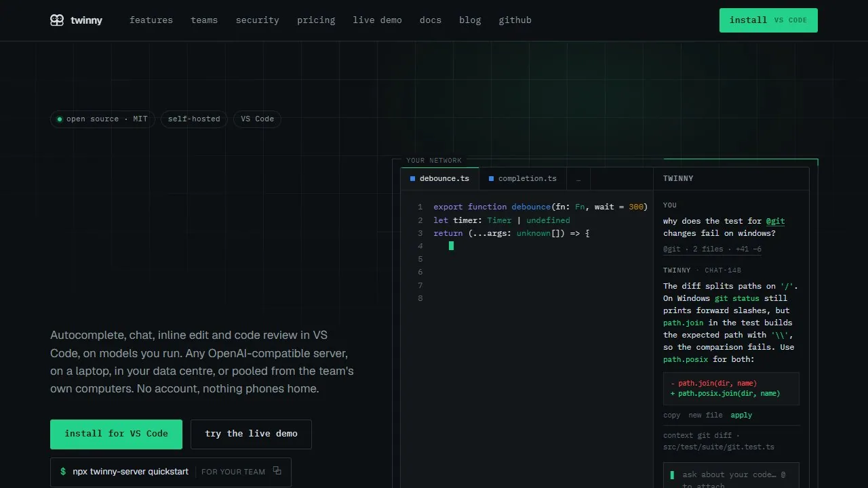Click code line 1 'export function debounce'
The image size is (868, 488).
pyautogui.click(x=540, y=207)
